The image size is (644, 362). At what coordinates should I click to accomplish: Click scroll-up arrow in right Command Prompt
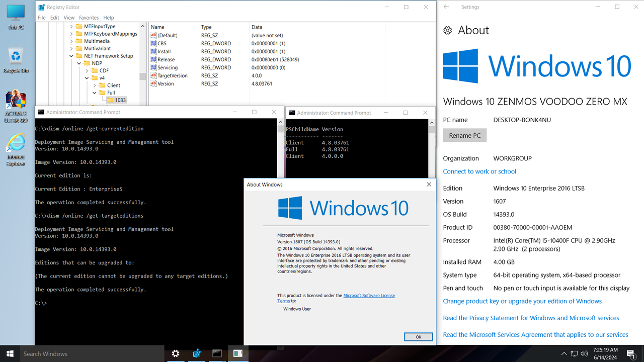coord(432,122)
